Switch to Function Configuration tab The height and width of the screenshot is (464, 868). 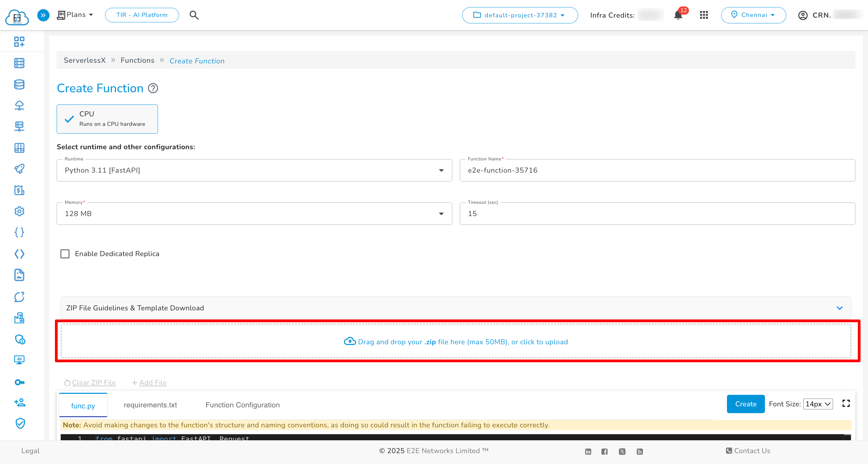(x=242, y=405)
